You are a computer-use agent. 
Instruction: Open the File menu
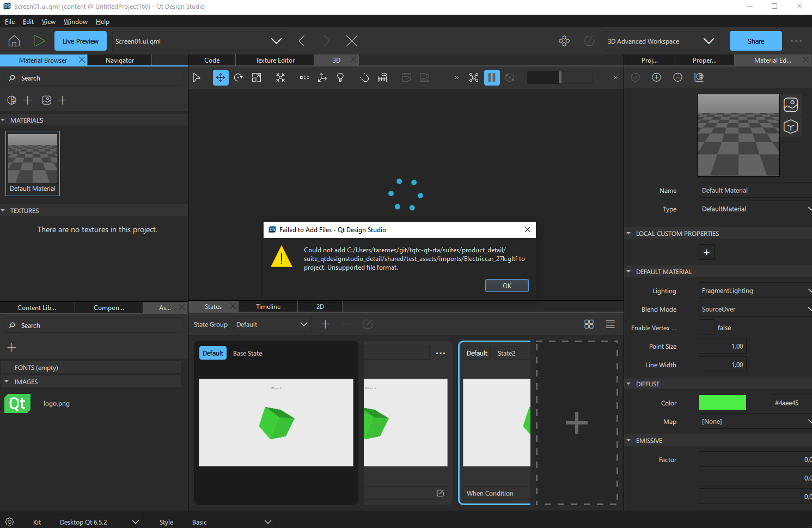[10, 22]
